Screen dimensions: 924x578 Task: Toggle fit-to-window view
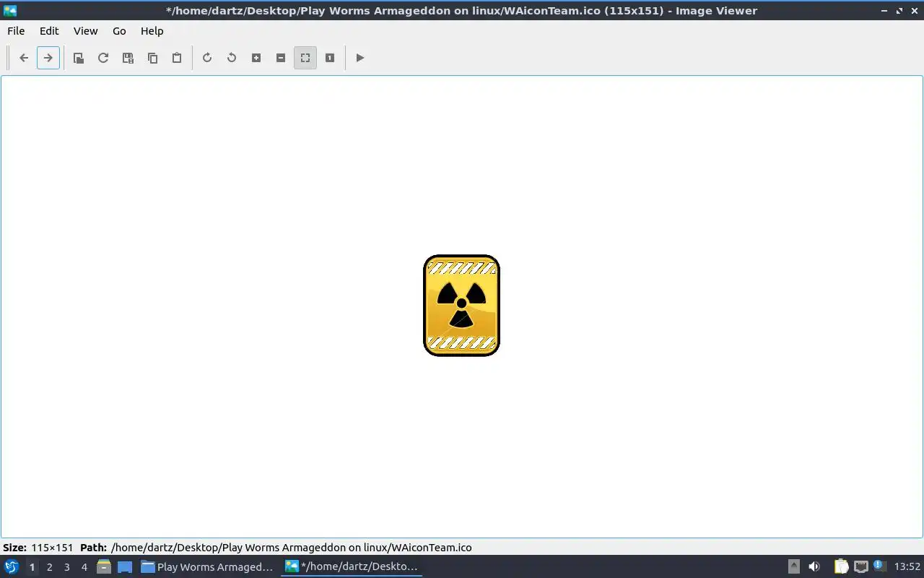[x=305, y=58]
